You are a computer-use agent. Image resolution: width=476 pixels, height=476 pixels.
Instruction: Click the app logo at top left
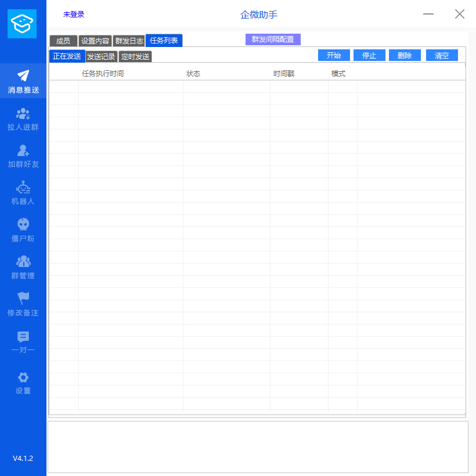22,24
